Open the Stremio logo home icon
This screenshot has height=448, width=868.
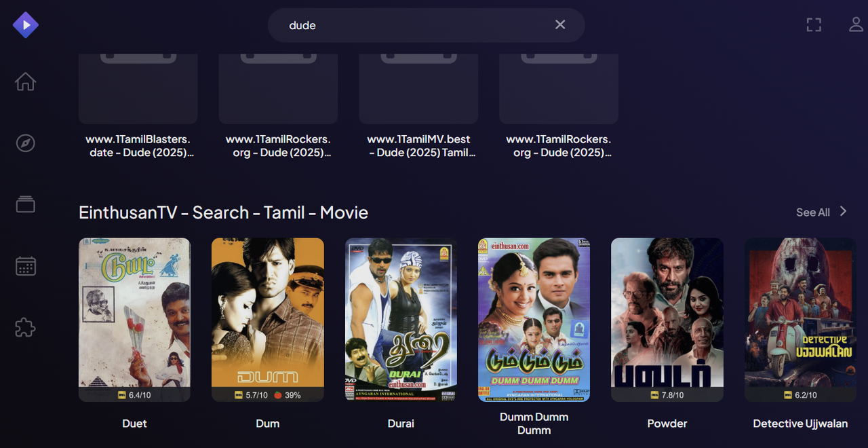(25, 25)
